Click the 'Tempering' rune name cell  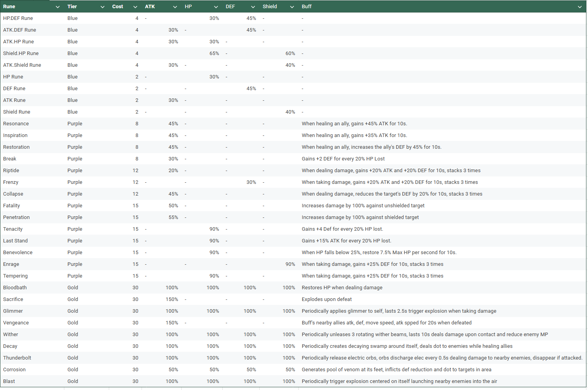[32, 276]
